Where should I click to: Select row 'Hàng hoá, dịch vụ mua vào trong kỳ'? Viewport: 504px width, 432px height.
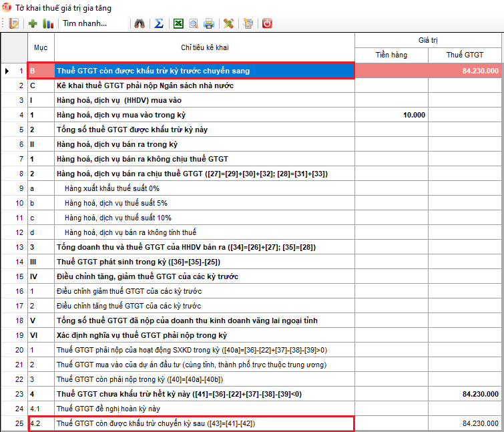(x=204, y=115)
